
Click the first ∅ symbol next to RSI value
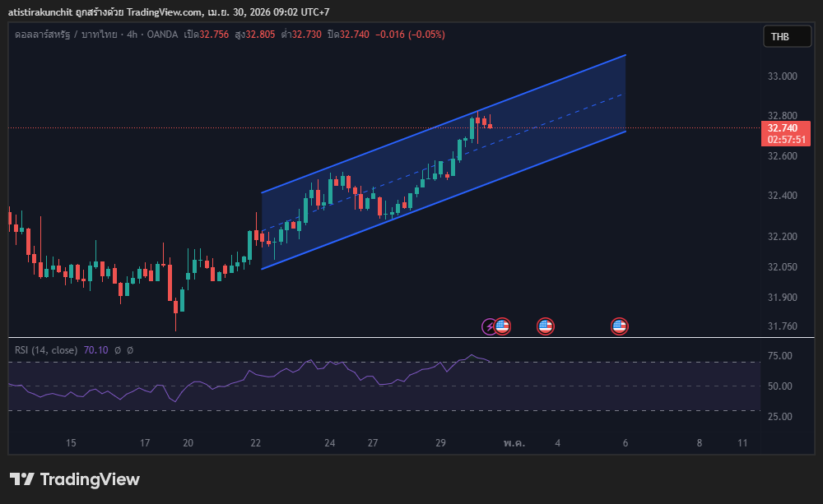pyautogui.click(x=118, y=350)
